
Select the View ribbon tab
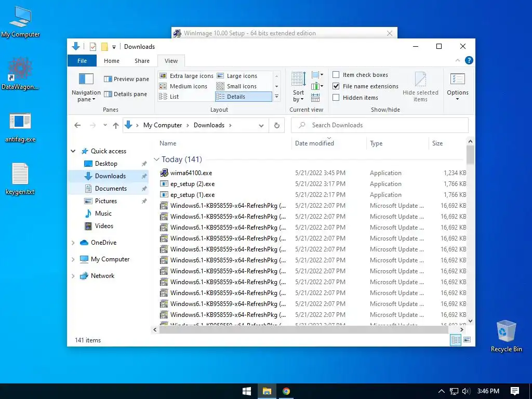click(171, 61)
